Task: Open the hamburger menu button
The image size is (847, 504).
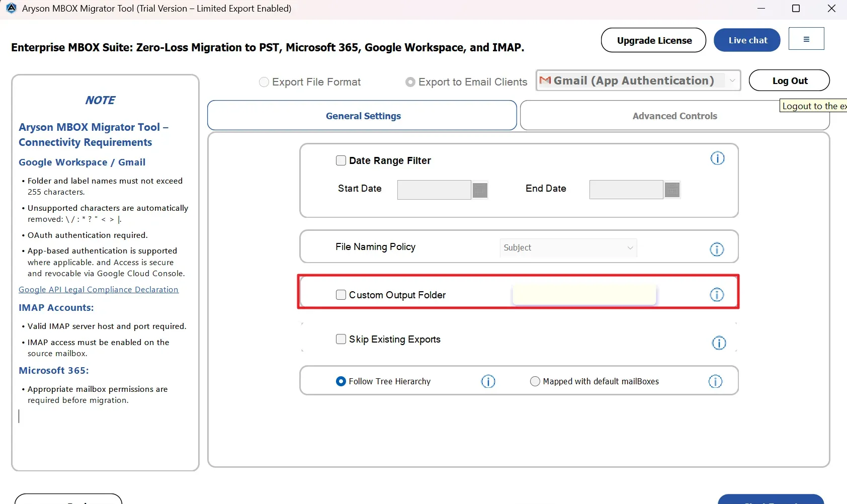Action: tap(806, 39)
